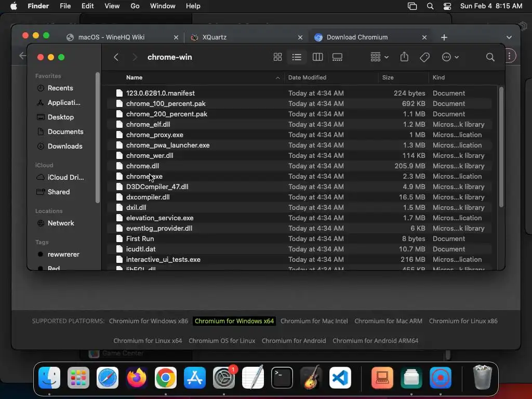The height and width of the screenshot is (399, 532).
Task: Open the Window menu in menu bar
Action: tap(163, 6)
